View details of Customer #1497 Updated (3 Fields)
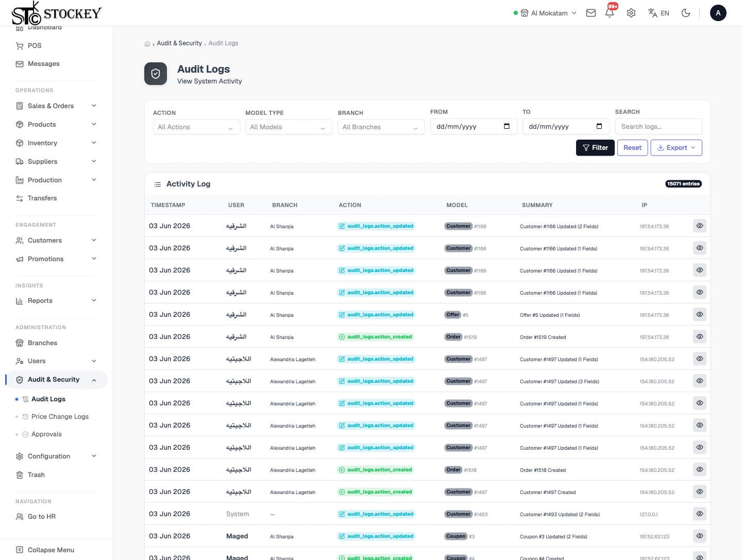 click(700, 381)
